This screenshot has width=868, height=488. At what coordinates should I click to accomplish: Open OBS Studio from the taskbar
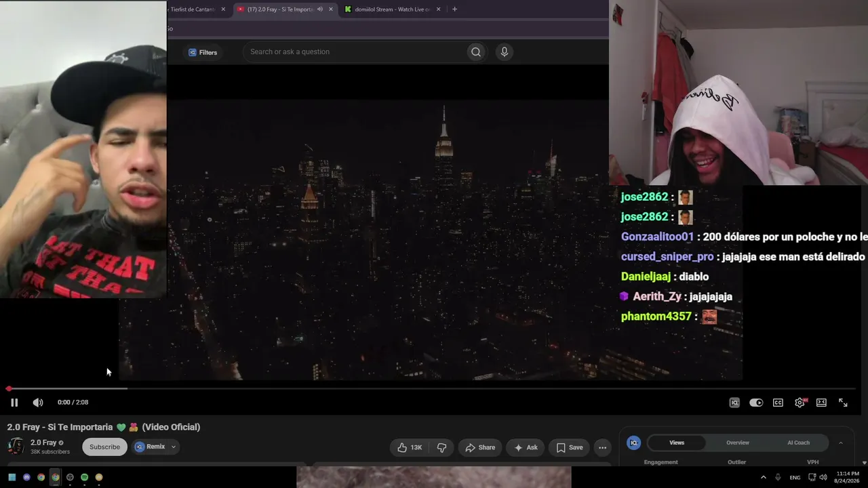click(70, 477)
